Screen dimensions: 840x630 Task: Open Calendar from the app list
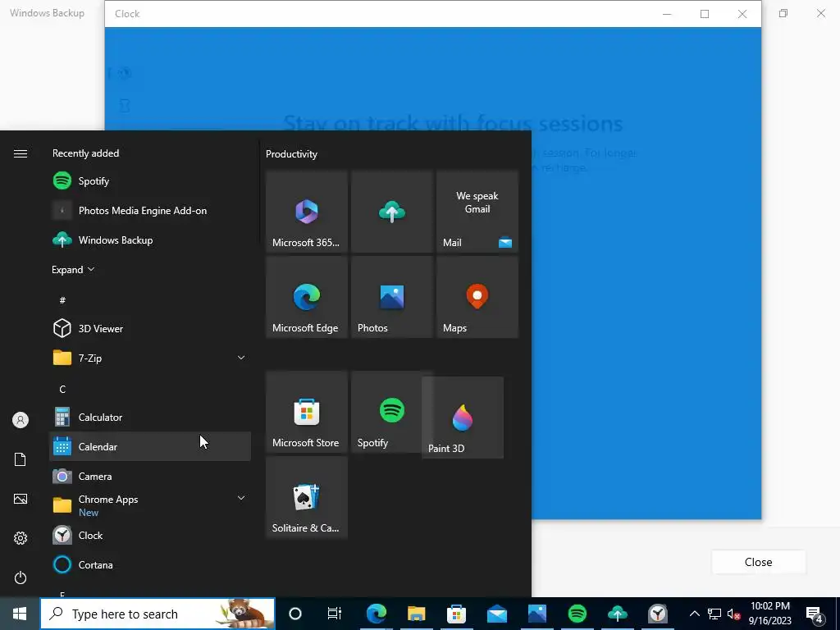[150, 446]
